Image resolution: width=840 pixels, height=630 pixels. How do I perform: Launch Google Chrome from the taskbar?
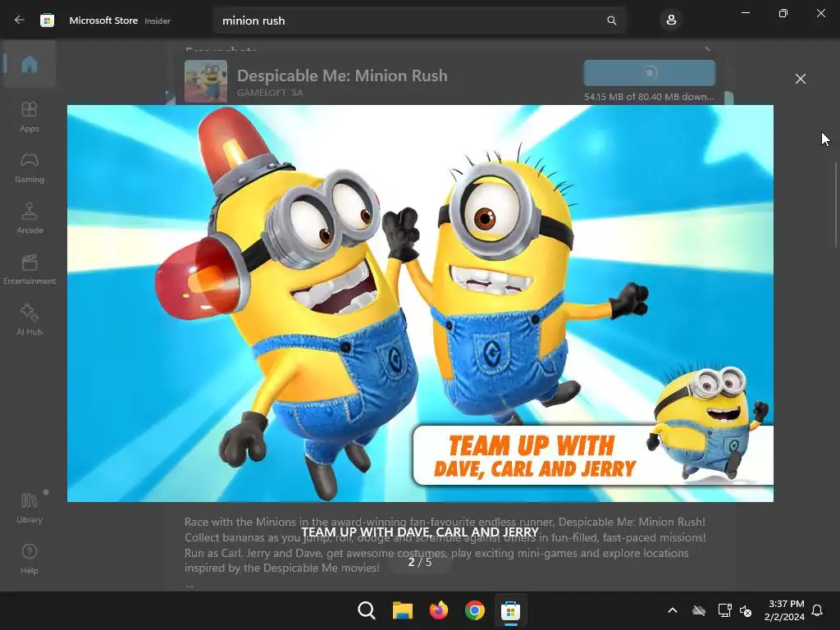[475, 610]
